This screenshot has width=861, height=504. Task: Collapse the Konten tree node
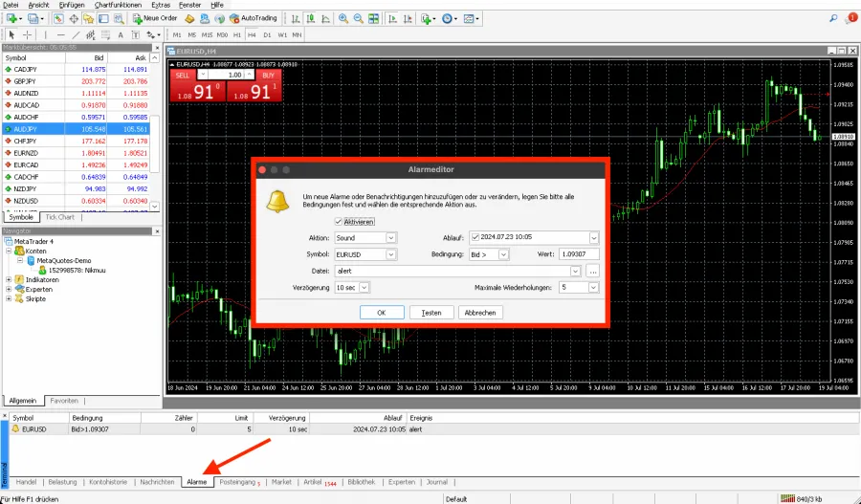click(x=9, y=251)
